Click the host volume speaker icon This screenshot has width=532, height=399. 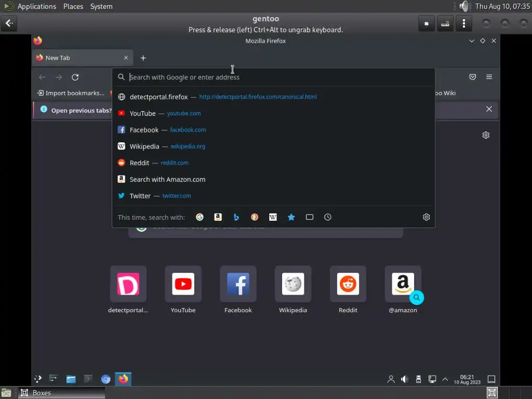[x=464, y=6]
